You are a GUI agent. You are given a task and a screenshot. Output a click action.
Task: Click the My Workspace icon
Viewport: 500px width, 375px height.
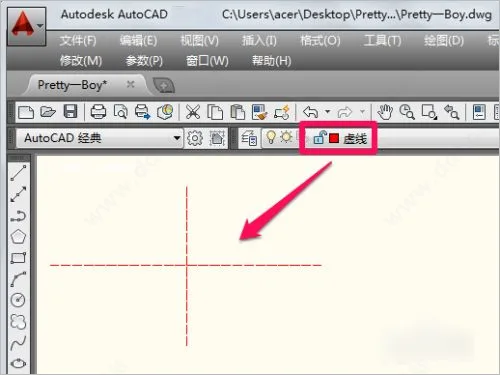[x=217, y=138]
